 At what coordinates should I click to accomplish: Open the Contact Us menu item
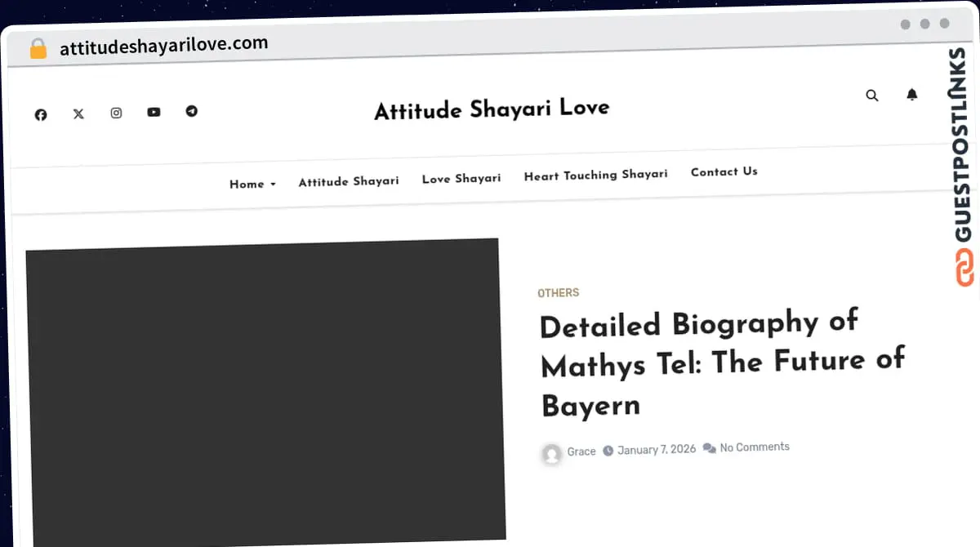(x=724, y=171)
